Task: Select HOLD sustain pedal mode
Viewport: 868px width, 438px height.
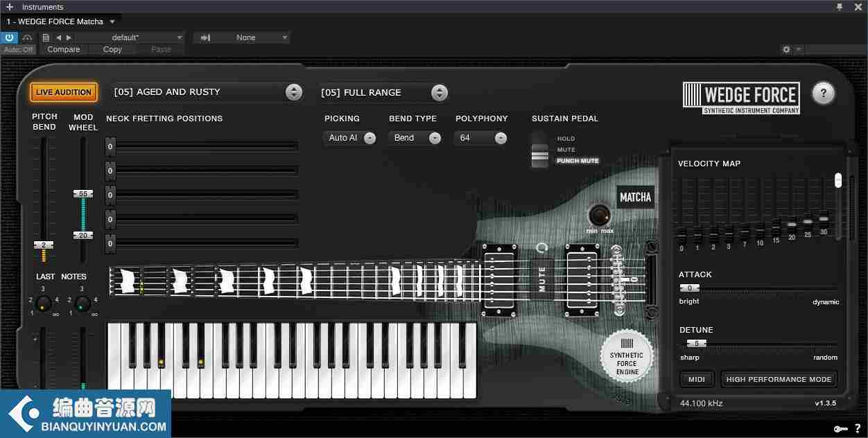Action: point(566,139)
